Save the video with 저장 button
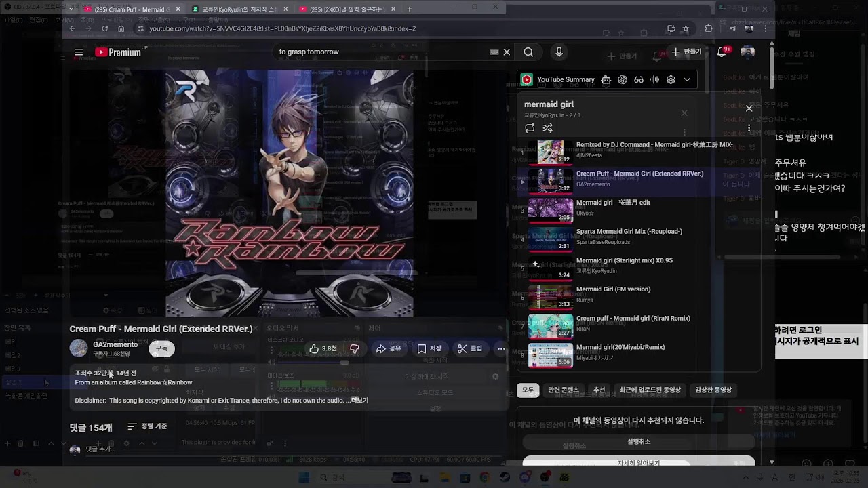The image size is (868, 488). click(429, 348)
